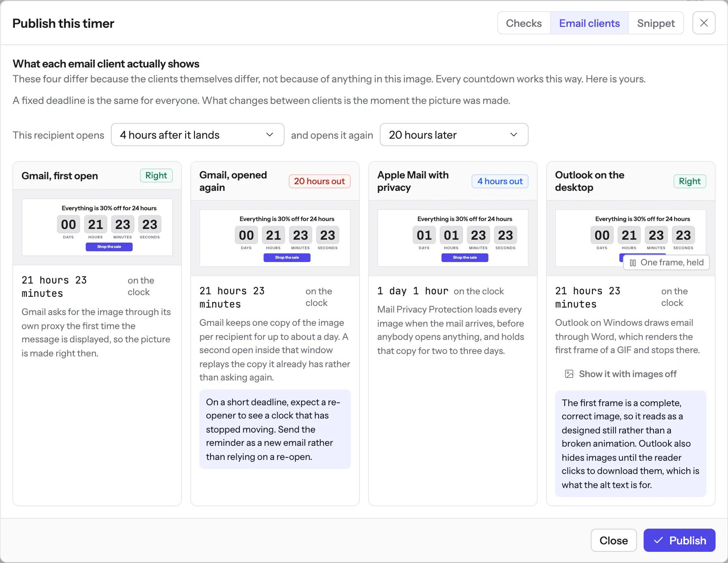Click the 'Publish this timer' dialog title

point(63,24)
